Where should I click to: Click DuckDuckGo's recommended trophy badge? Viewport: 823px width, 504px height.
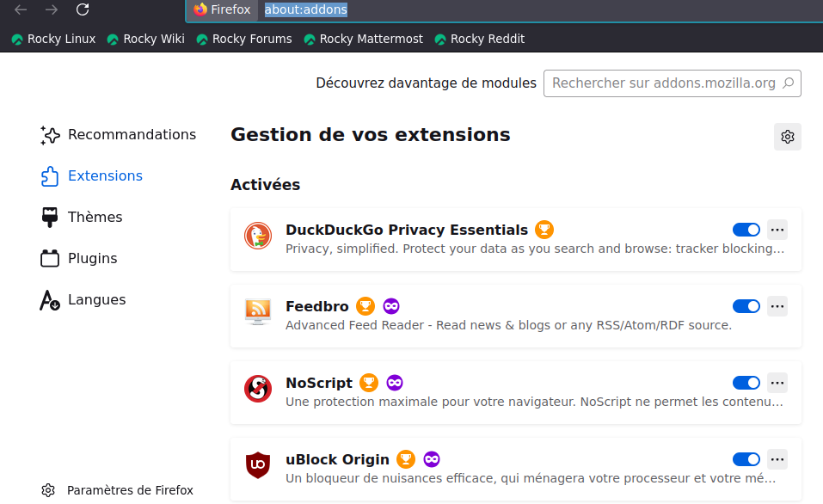544,230
